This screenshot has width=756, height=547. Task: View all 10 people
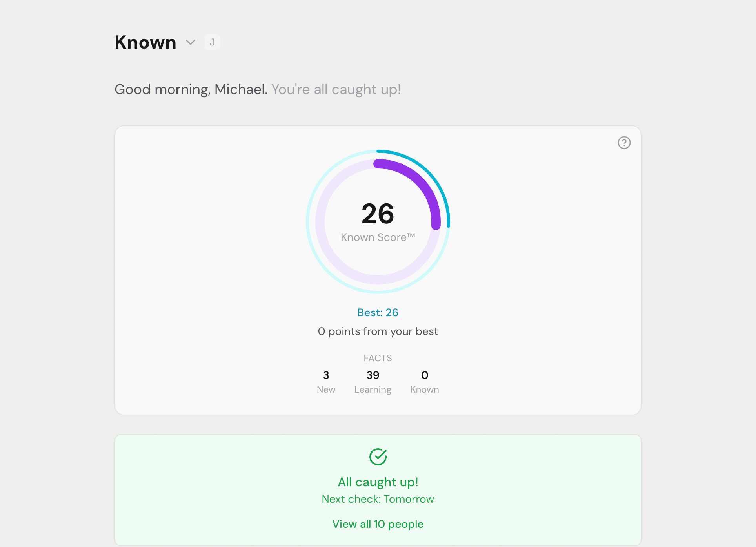(x=378, y=524)
